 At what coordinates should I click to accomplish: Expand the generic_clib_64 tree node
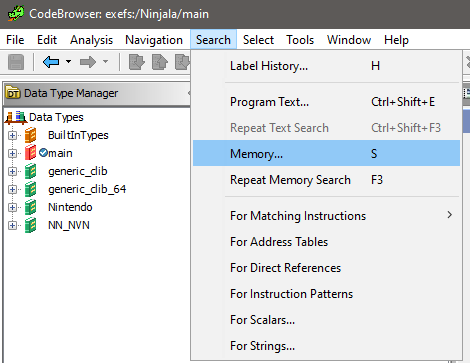[x=12, y=189]
